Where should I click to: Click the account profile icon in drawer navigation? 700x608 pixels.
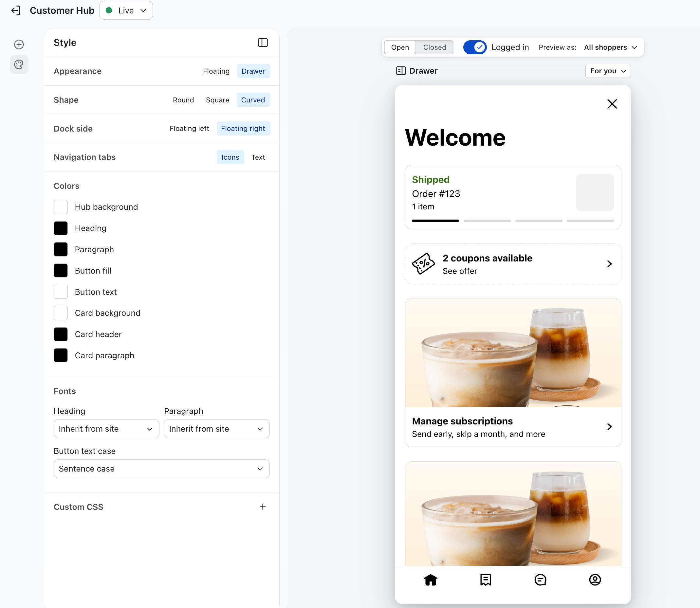tap(595, 580)
